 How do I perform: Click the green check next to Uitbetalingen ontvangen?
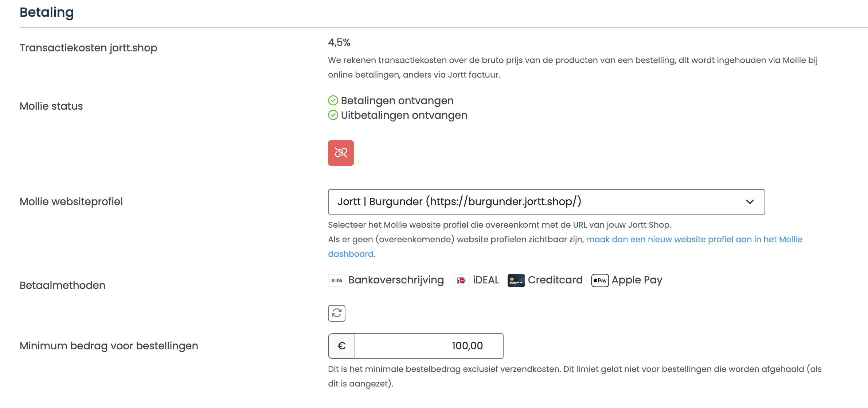pyautogui.click(x=333, y=115)
